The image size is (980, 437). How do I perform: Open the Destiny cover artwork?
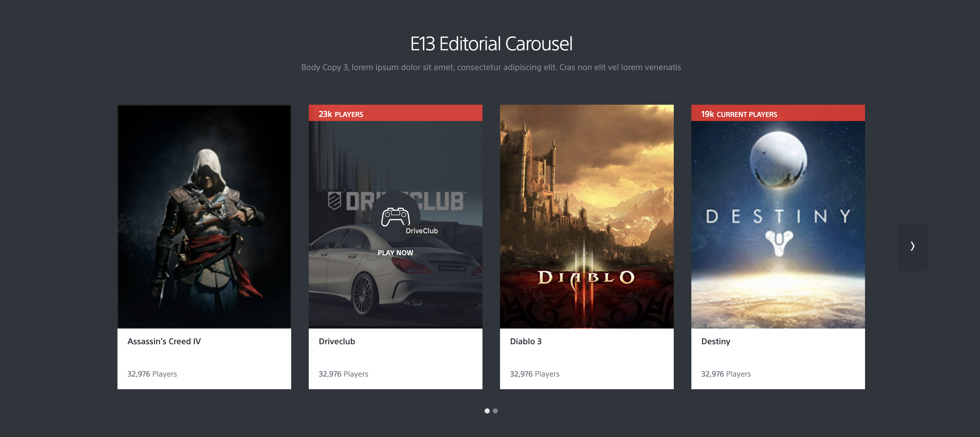pos(778,183)
